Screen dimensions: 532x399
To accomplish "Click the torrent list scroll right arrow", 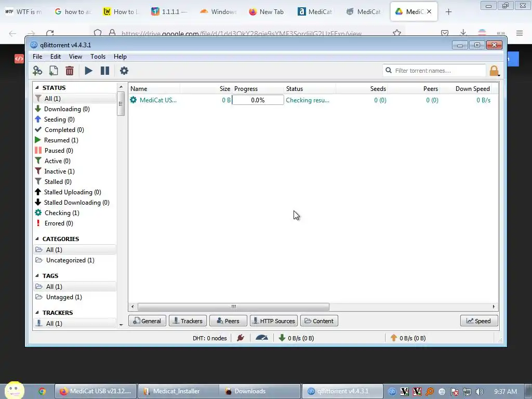I will point(494,307).
